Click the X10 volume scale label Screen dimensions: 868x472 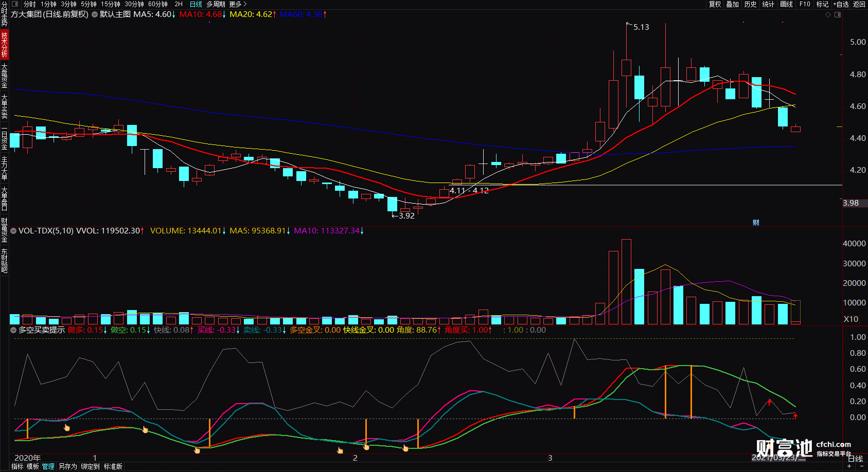[x=851, y=319]
